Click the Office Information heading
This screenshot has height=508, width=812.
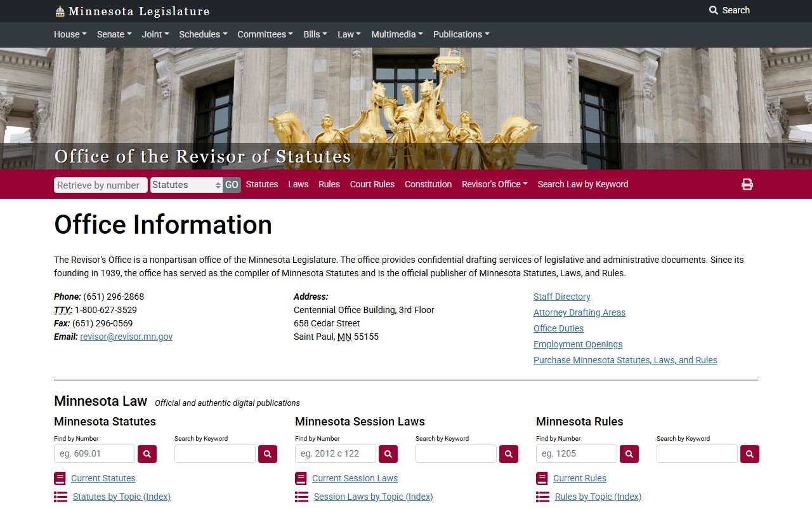coord(163,225)
